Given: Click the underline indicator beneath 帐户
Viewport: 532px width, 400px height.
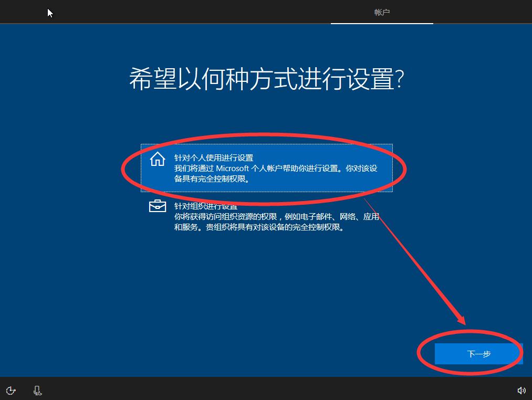Looking at the screenshot, I should (381, 23).
